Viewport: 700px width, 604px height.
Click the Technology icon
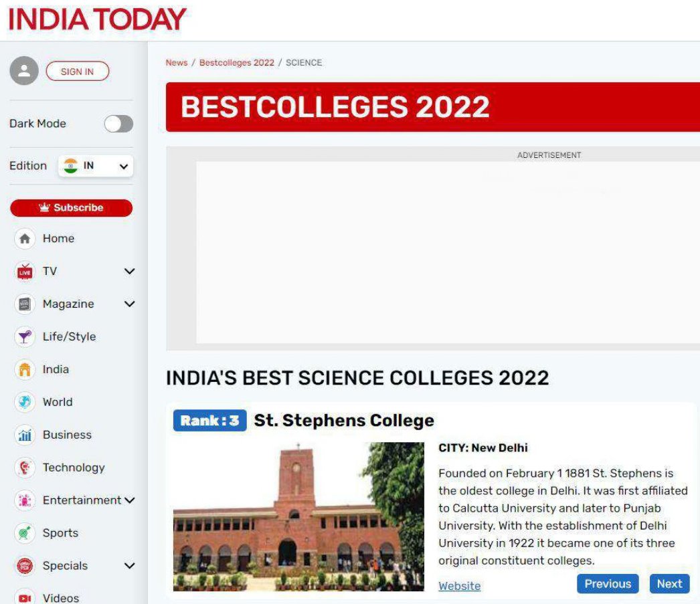point(25,468)
